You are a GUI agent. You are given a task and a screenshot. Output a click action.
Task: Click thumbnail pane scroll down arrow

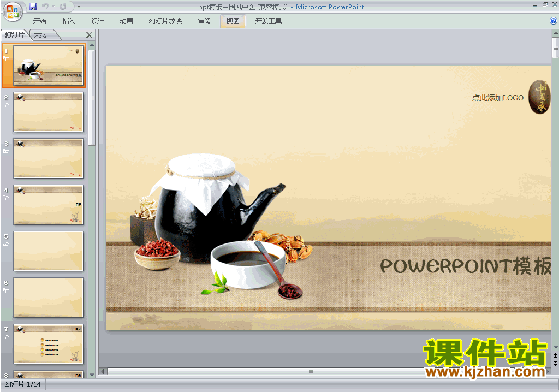(x=92, y=375)
